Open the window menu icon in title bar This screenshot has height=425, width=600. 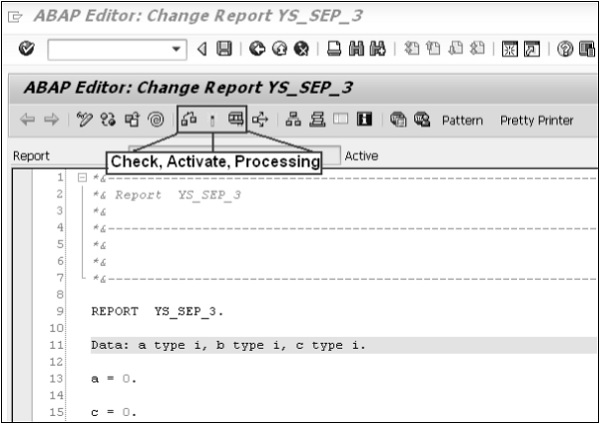13,13
